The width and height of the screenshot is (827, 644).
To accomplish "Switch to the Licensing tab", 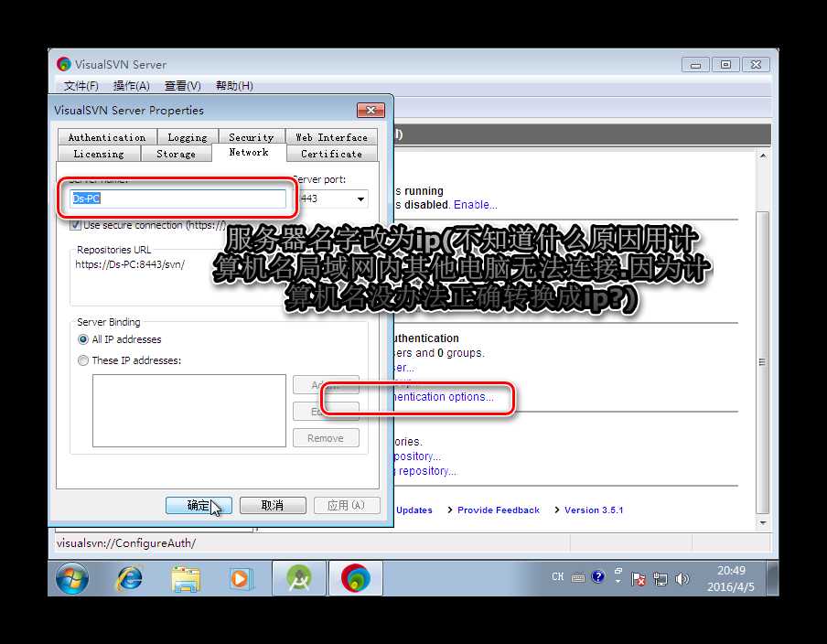I will [x=99, y=154].
